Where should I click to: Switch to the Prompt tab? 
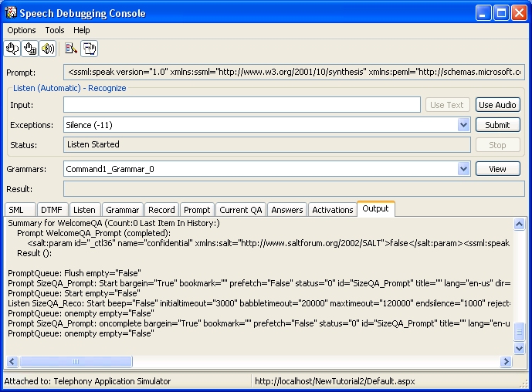(197, 210)
